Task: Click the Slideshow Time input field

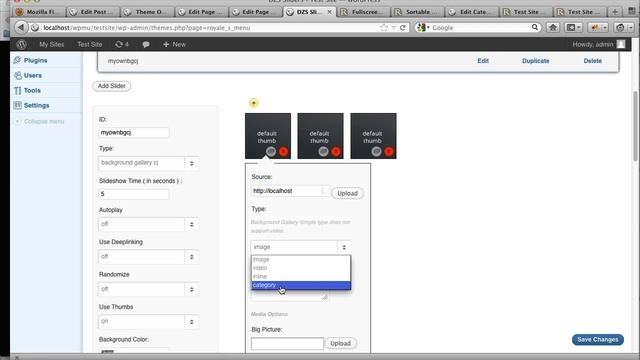Action: point(134,194)
